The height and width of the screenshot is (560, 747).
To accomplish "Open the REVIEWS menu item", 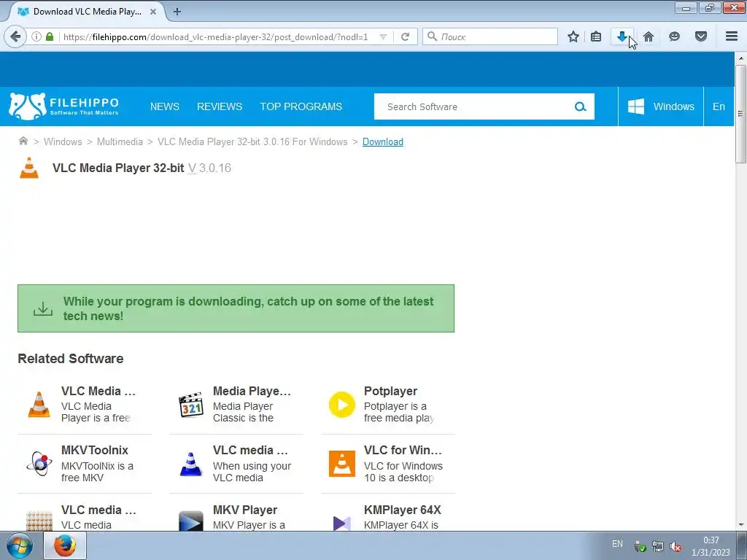I will pyautogui.click(x=220, y=106).
